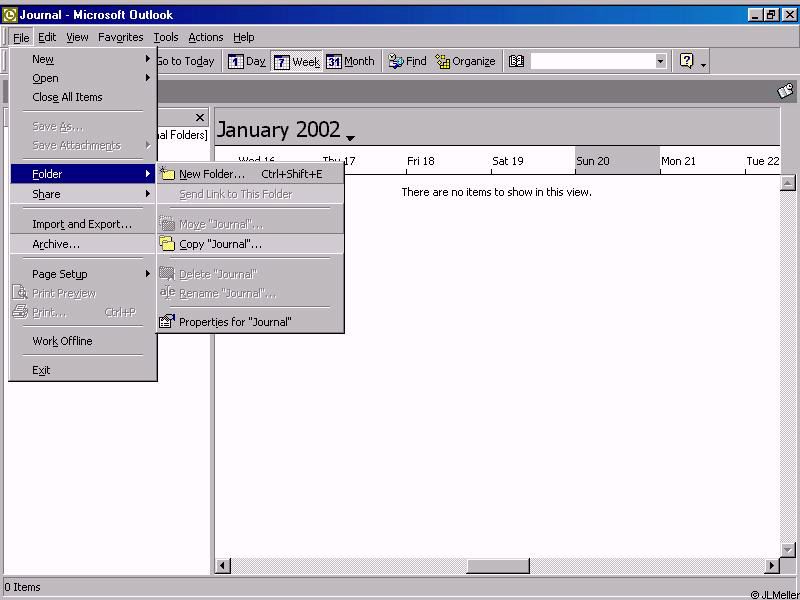This screenshot has width=800, height=600.
Task: Click the Journal banner icon at right
Action: (785, 91)
